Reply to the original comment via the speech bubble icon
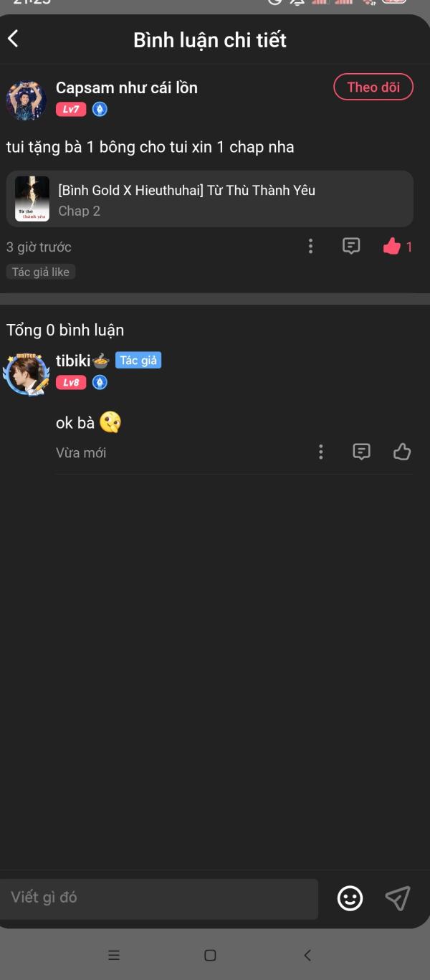 coord(350,247)
